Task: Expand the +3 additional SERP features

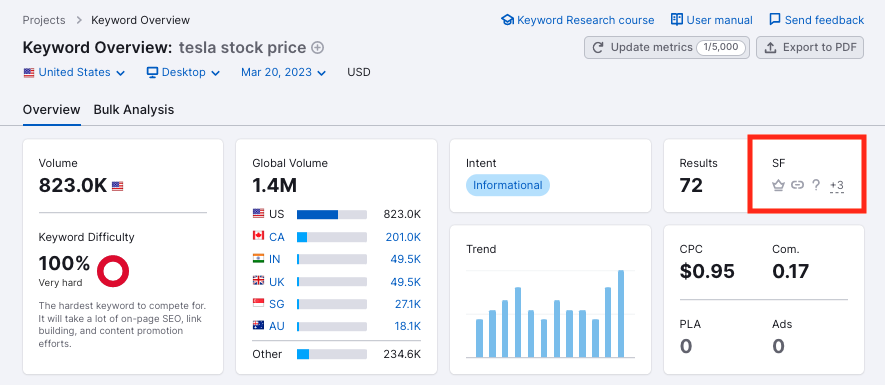Action: (837, 185)
